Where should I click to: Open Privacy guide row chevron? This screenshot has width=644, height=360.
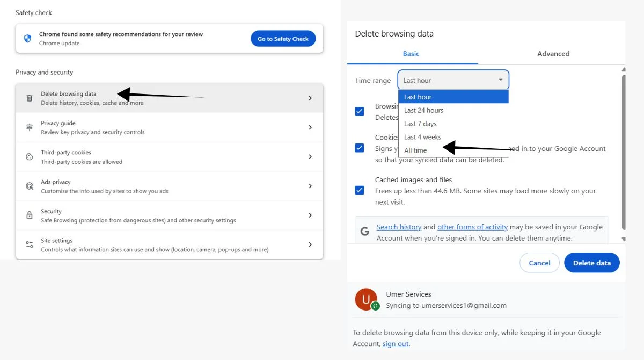310,127
